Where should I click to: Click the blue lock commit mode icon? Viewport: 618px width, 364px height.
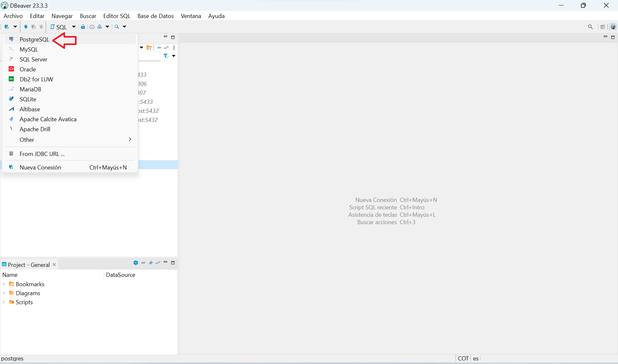(83, 27)
